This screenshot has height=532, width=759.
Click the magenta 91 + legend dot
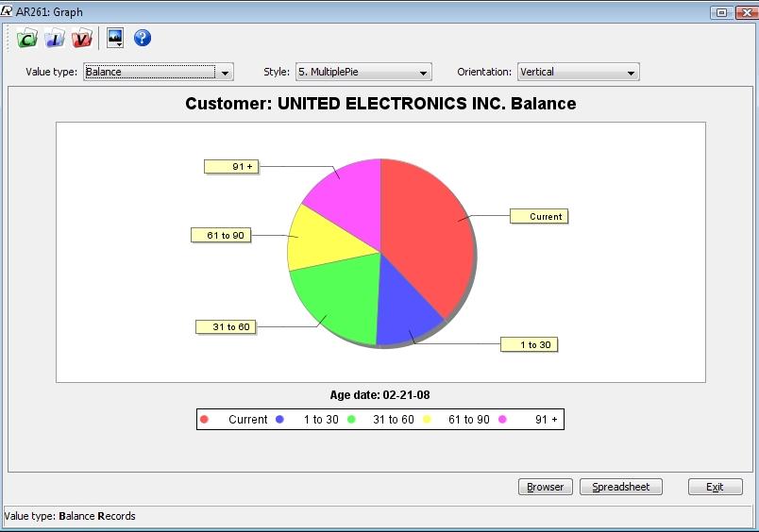[x=502, y=420]
